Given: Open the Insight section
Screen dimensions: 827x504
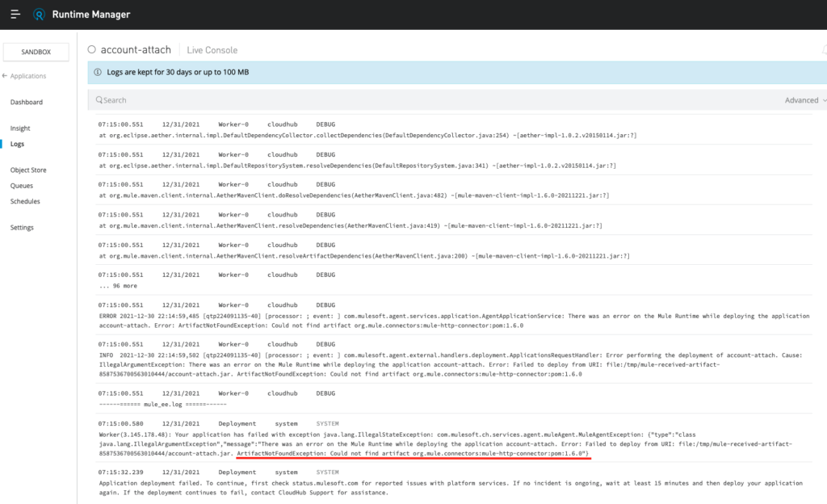Looking at the screenshot, I should tap(20, 128).
